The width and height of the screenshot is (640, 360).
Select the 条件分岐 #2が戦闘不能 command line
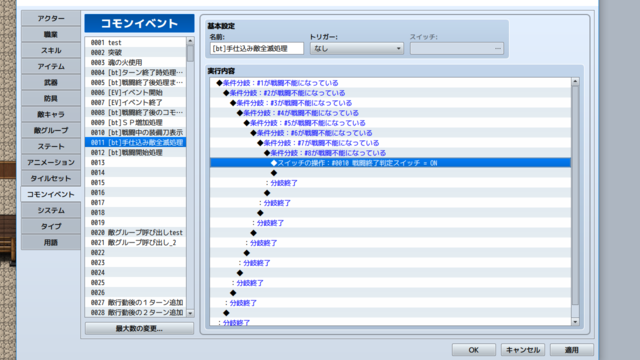[x=391, y=93]
